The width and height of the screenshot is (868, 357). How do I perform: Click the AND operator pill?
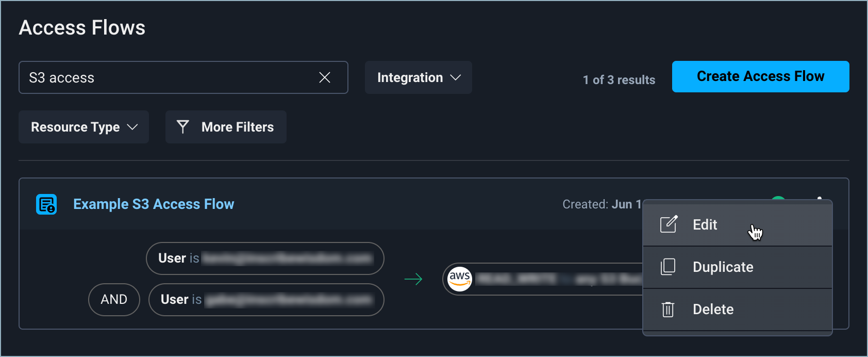114,300
